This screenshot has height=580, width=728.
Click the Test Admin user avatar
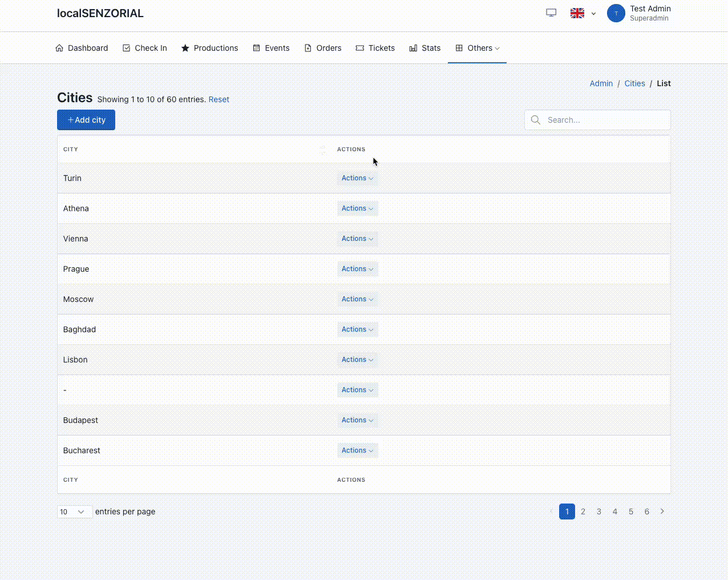(616, 13)
